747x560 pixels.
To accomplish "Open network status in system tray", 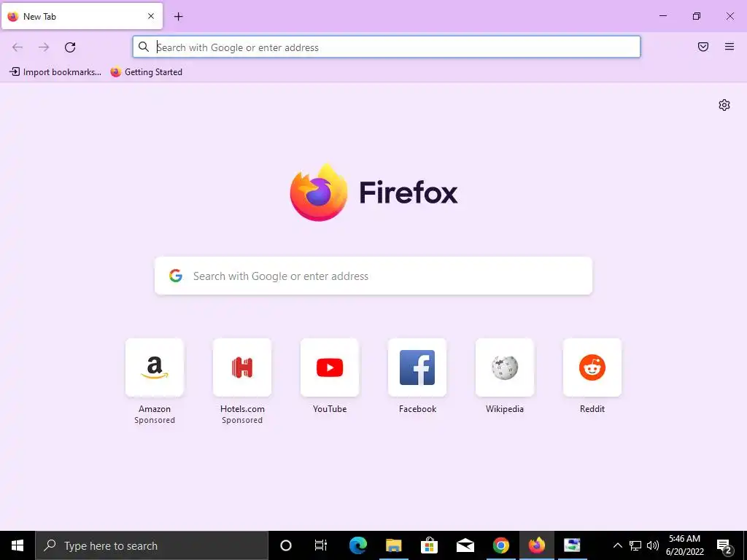I will point(635,545).
